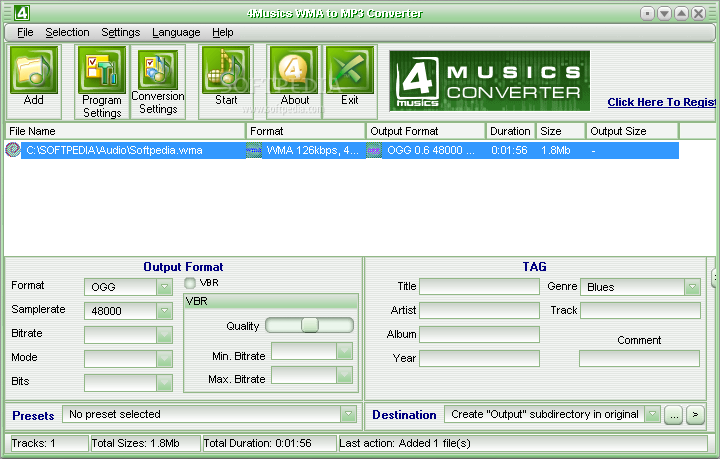
Task: Sort by Duration column header
Action: pyautogui.click(x=511, y=131)
